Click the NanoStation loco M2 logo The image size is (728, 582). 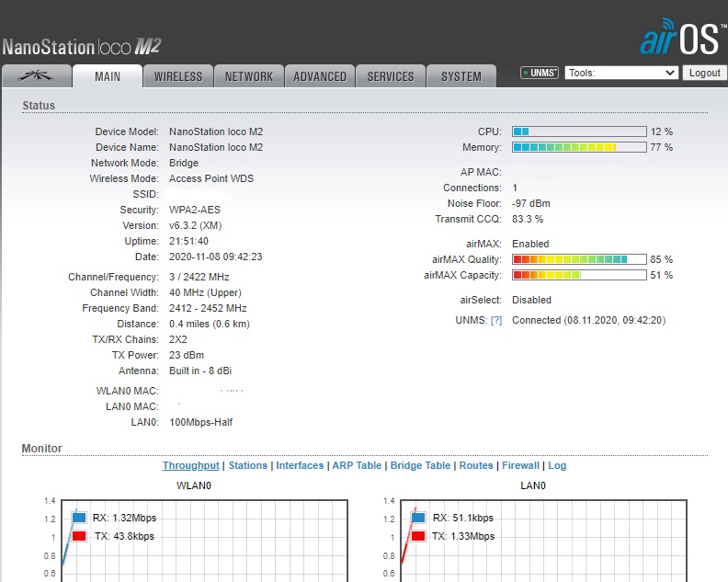point(82,47)
